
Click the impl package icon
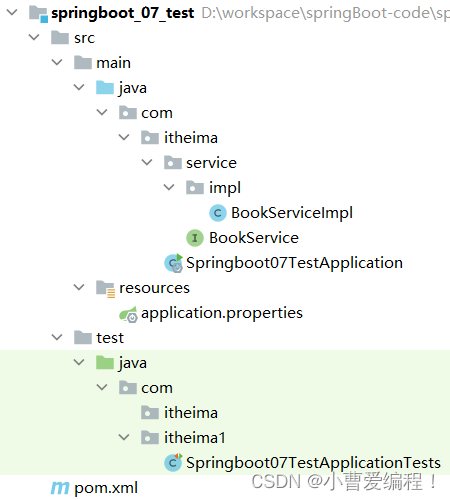(x=195, y=188)
